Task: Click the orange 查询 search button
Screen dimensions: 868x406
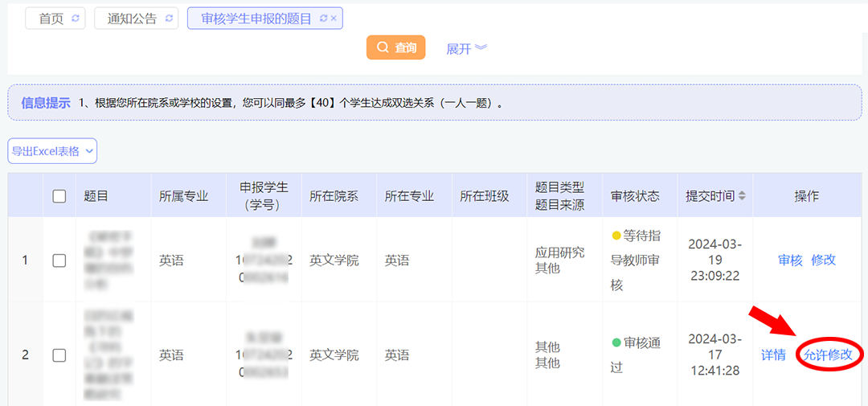Action: pyautogui.click(x=396, y=48)
